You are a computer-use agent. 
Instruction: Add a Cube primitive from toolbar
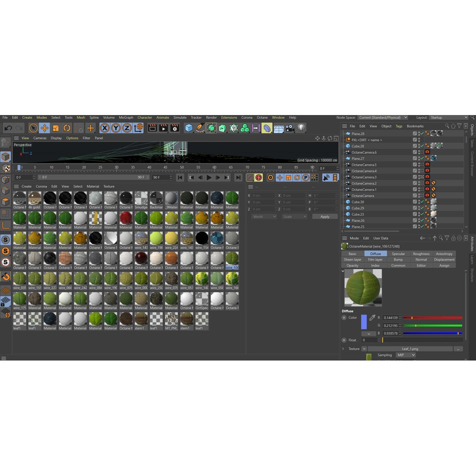pos(189,128)
